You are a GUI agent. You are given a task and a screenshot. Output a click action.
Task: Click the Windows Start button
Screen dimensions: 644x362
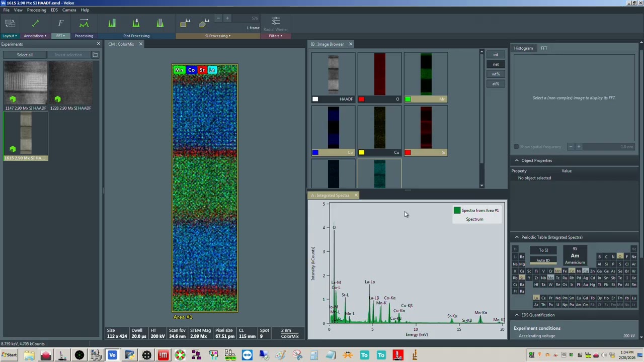click(10, 355)
